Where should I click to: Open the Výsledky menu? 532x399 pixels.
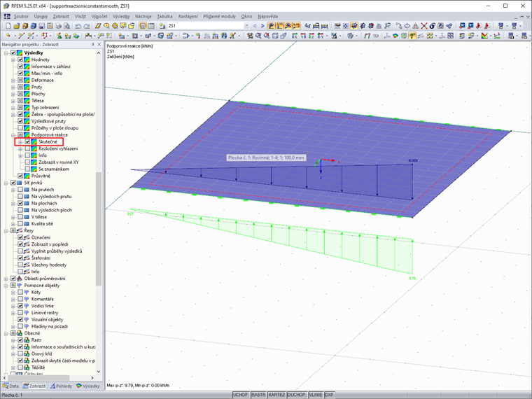pyautogui.click(x=121, y=16)
